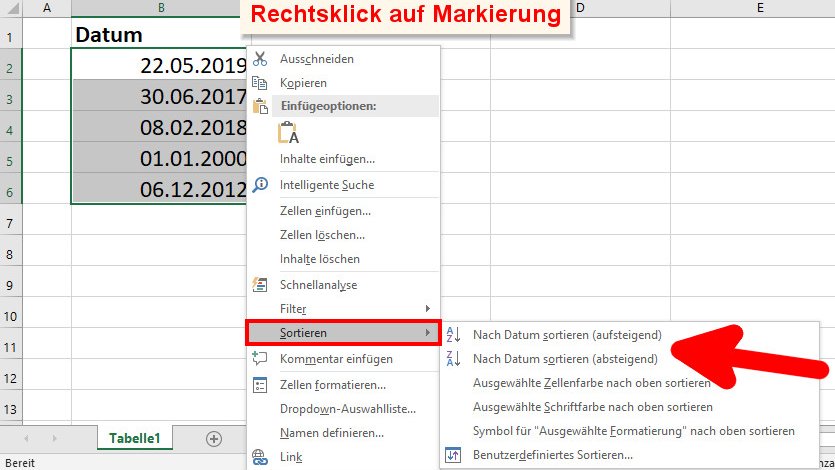Open Dropdown-Auswahlliste... entry
The height and width of the screenshot is (470, 835).
click(x=347, y=409)
